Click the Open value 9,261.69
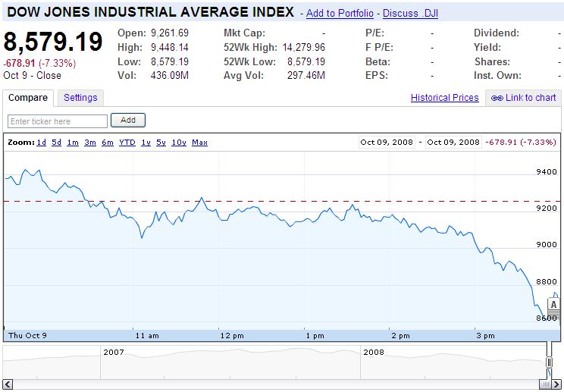 coord(169,33)
